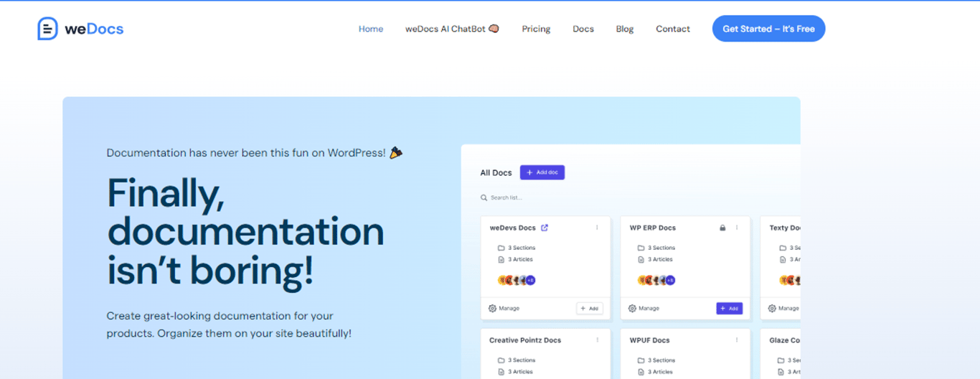Click the All Docs heading
Viewport: 980px width, 379px height.
[496, 173]
